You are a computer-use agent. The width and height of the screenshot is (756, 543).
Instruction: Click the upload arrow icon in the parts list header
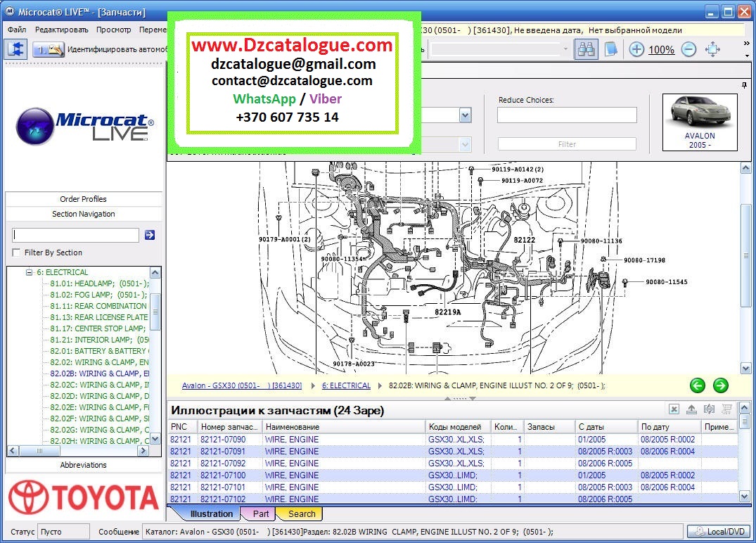click(691, 409)
